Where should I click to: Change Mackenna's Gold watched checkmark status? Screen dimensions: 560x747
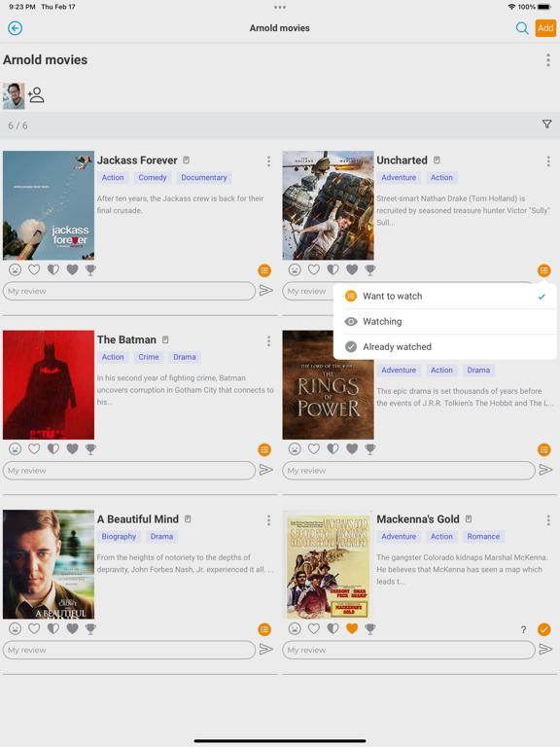(x=543, y=629)
